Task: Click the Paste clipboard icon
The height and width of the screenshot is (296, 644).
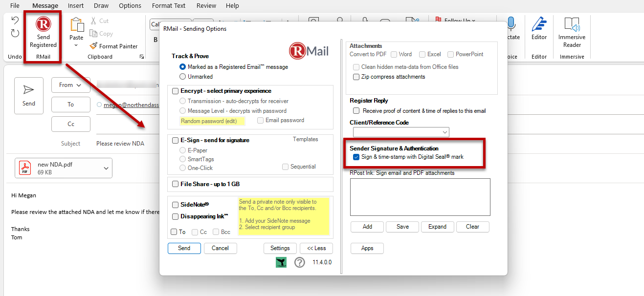Action: click(76, 25)
